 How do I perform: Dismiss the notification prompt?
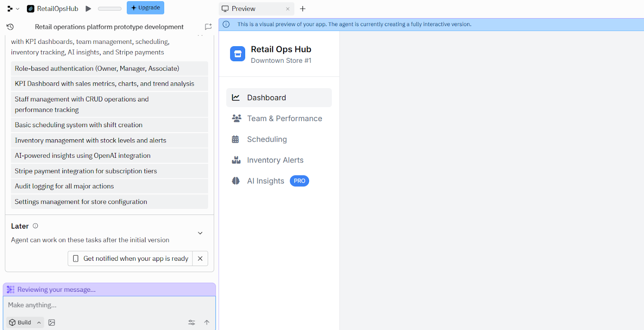(200, 259)
